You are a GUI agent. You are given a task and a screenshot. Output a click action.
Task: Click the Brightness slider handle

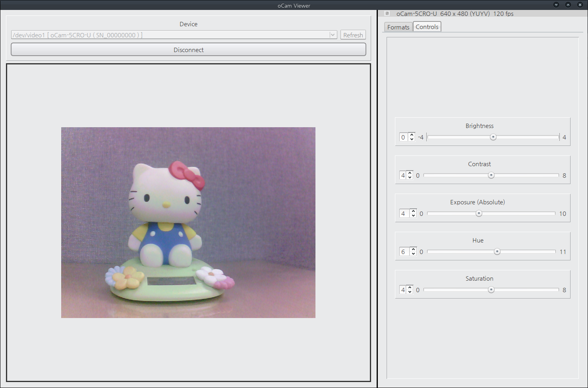tap(493, 137)
